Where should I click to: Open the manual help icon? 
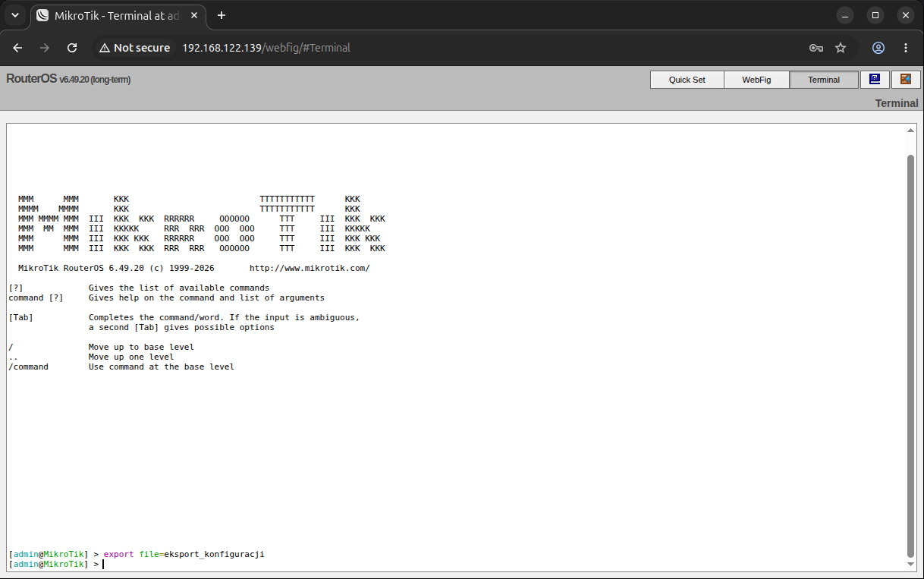[x=875, y=80]
